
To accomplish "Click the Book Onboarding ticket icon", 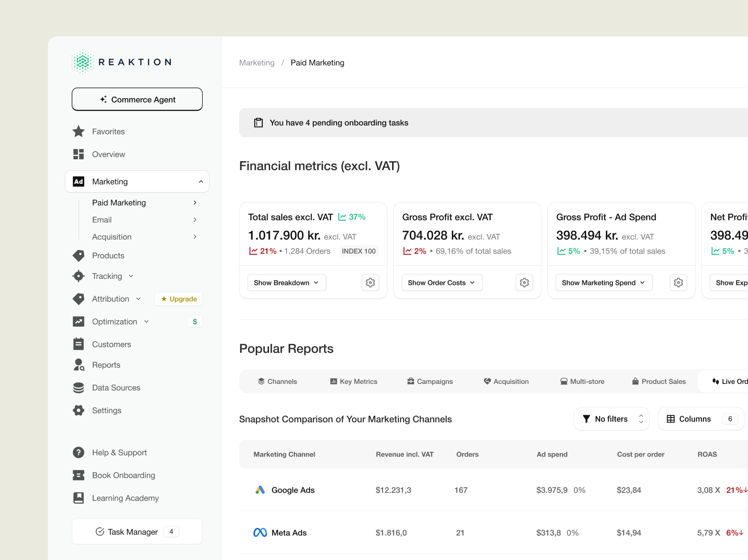I will (79, 475).
